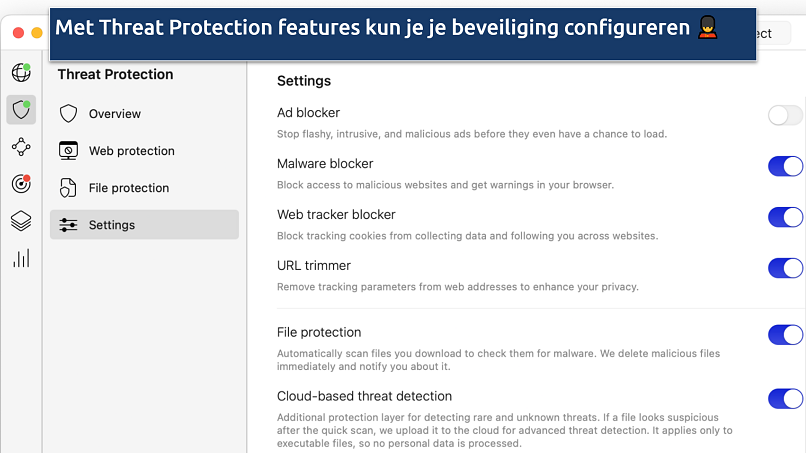Disable the Malware blocker switch
Viewport: 806px width, 453px height.
tap(785, 166)
